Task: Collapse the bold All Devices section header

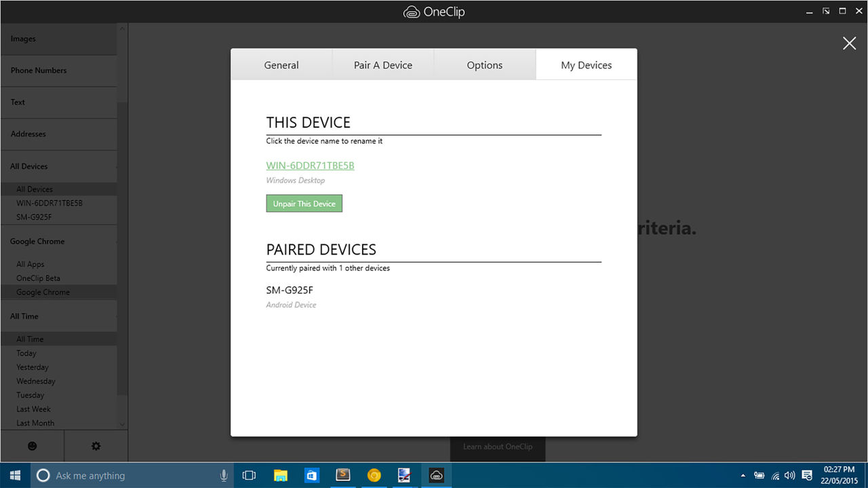Action: 59,166
